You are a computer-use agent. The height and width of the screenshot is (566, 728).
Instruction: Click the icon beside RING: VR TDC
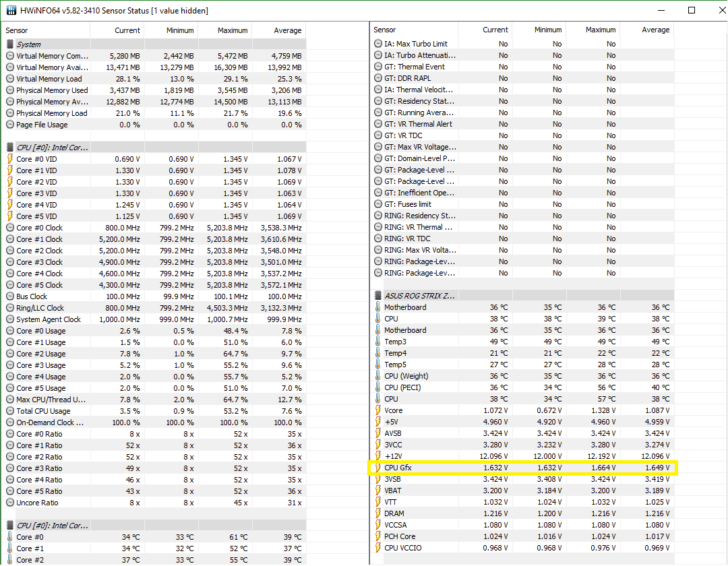coord(378,239)
